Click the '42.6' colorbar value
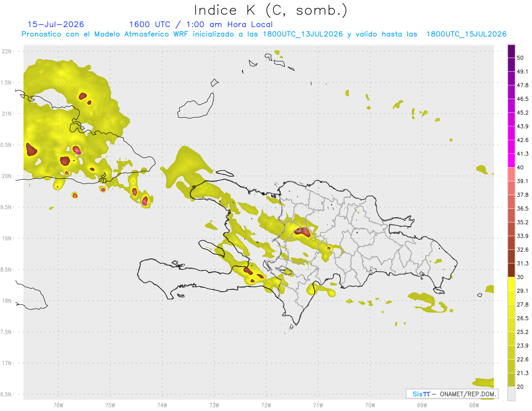This screenshot has height=411, width=532. click(x=523, y=140)
